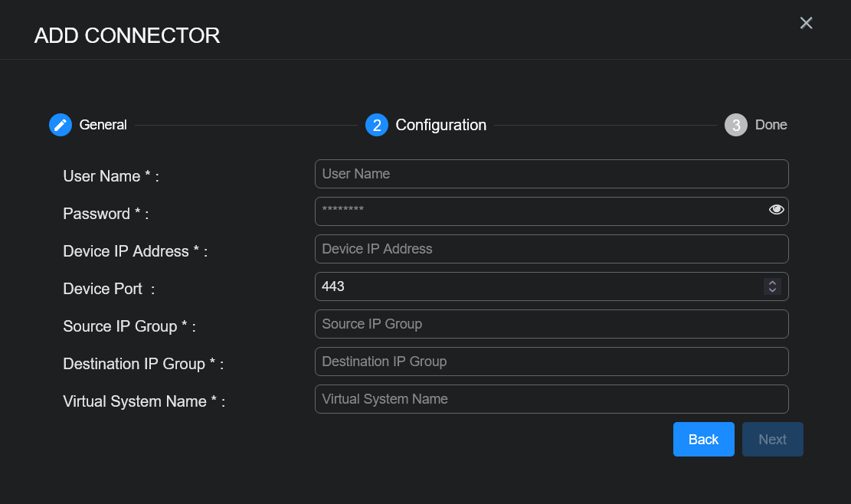Click the ADD CONNECTOR dialog title

(127, 35)
